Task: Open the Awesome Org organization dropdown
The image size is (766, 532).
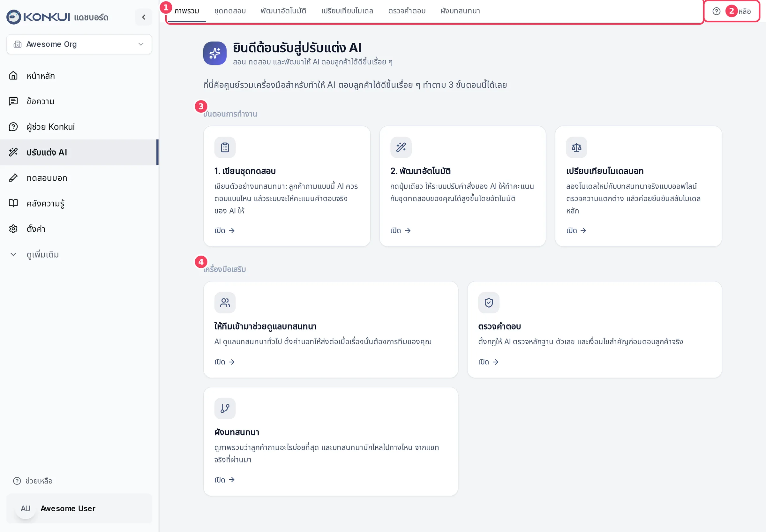Action: [79, 44]
